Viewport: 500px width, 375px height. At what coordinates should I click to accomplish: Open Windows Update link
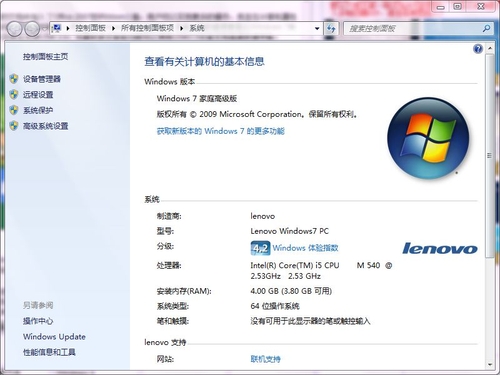(54, 337)
